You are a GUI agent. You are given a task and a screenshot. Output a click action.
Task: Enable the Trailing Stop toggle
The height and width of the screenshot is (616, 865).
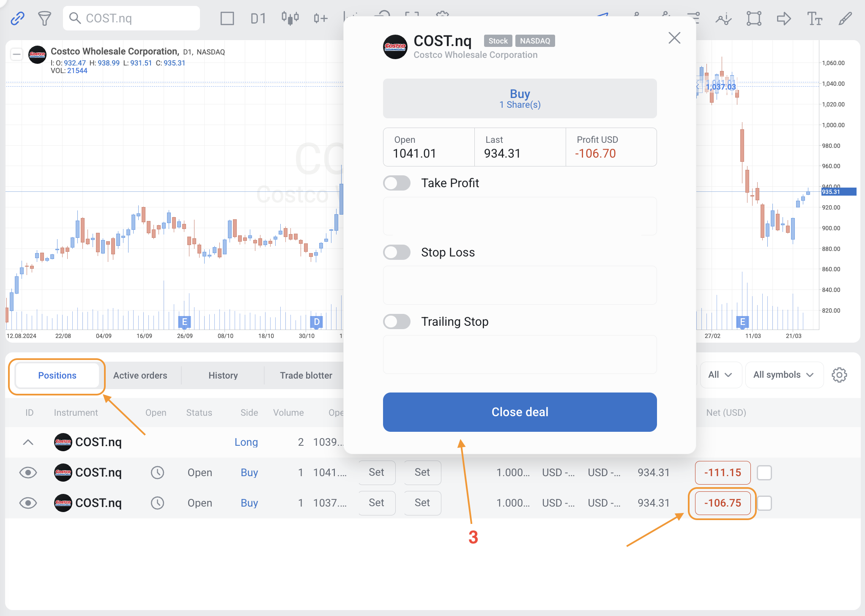[x=397, y=322]
